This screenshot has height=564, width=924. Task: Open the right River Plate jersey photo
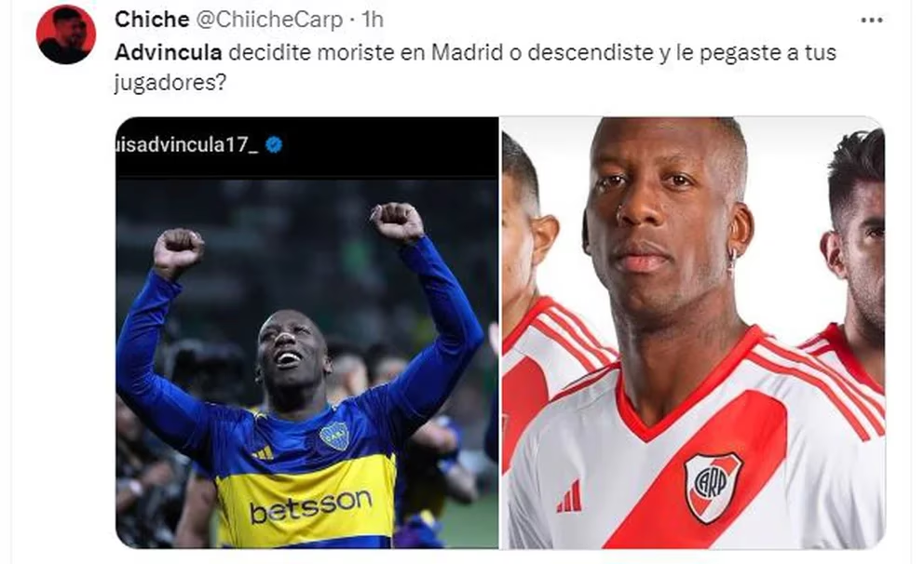click(693, 332)
